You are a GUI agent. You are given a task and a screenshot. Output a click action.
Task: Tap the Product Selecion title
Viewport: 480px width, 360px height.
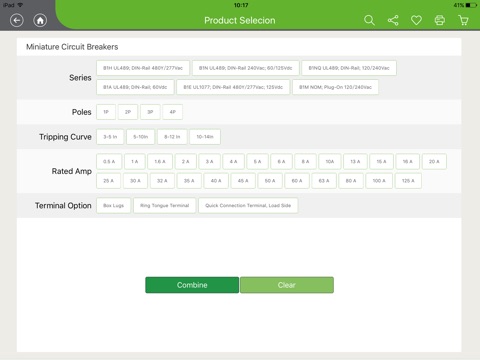[x=240, y=20]
